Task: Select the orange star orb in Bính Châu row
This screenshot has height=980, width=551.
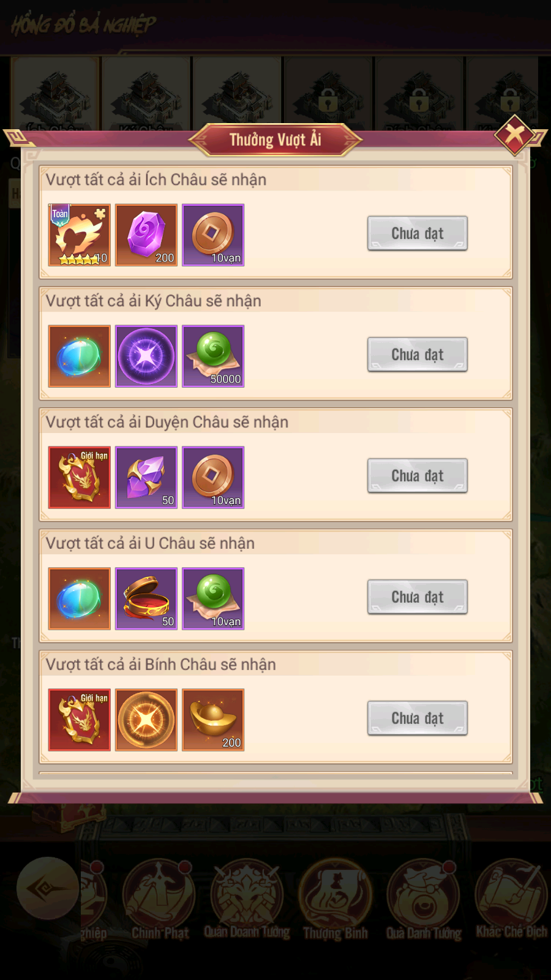Action: 146,720
